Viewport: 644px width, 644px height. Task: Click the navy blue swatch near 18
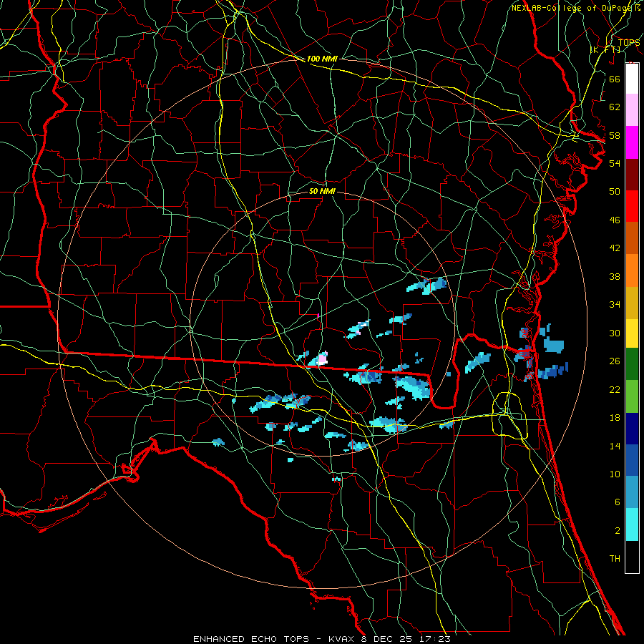pos(632,429)
